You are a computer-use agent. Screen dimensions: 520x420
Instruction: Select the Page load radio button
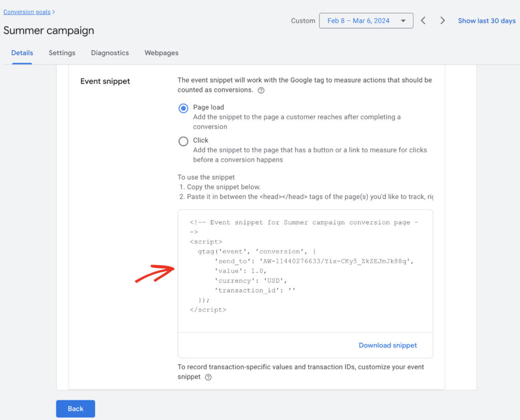(183, 108)
